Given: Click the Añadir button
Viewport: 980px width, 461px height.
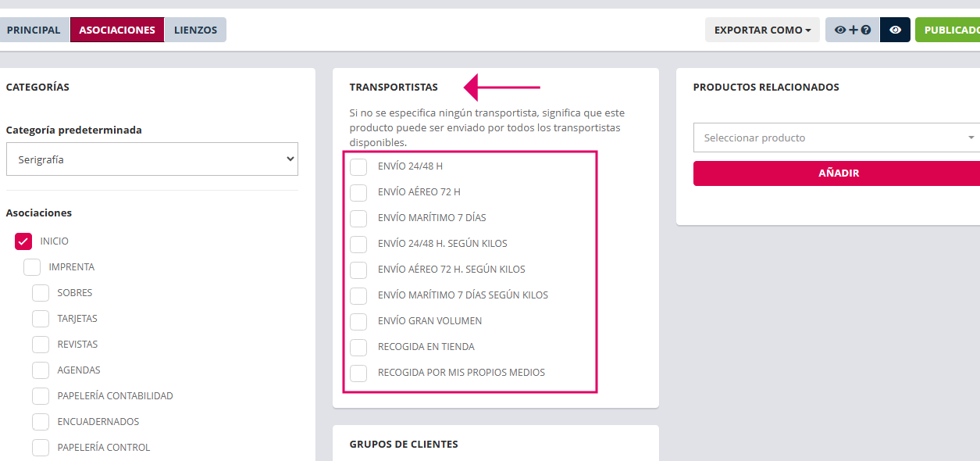Looking at the screenshot, I should click(x=836, y=173).
